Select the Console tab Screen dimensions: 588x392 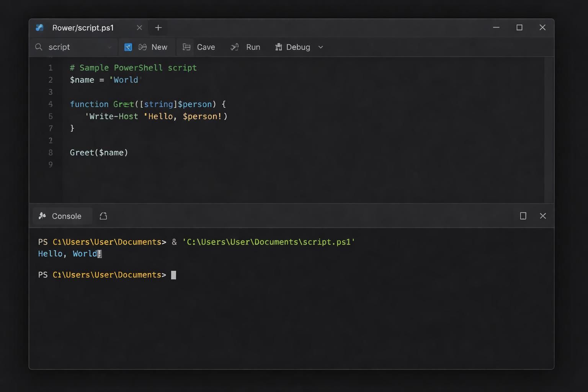[62, 216]
